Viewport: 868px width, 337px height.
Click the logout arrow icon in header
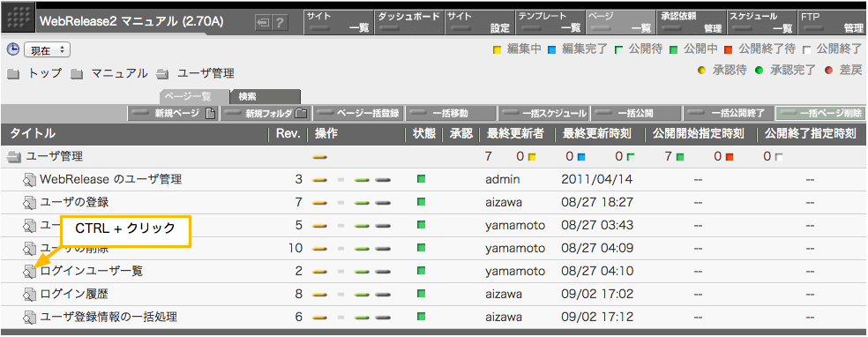coord(264,23)
